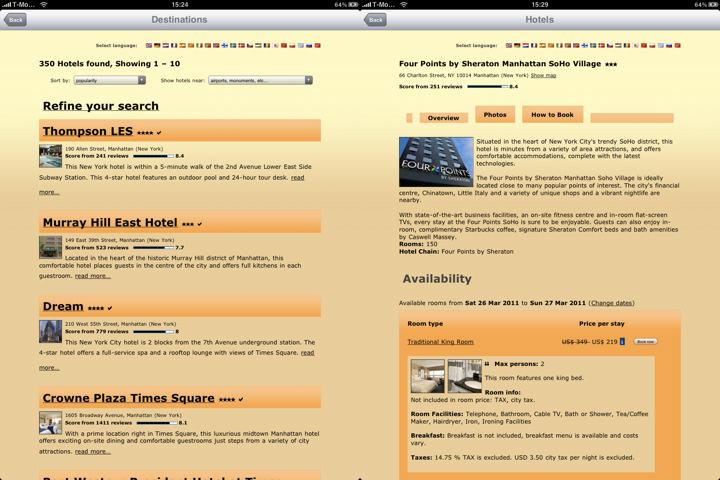Select Swedish flag on Destinations screen
The image size is (720, 480).
[x=233, y=45]
